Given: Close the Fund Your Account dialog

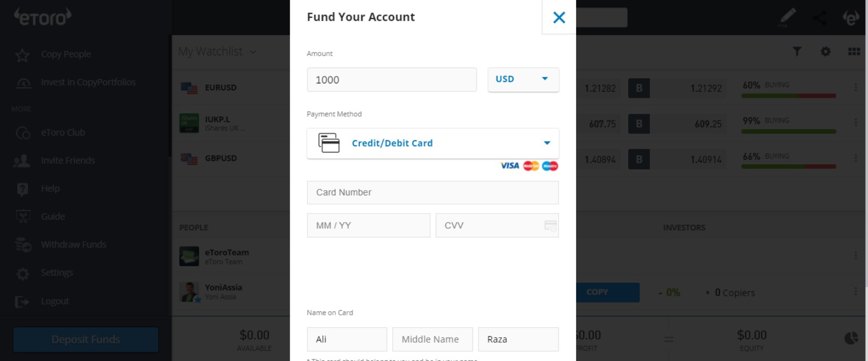Looking at the screenshot, I should coord(559,17).
